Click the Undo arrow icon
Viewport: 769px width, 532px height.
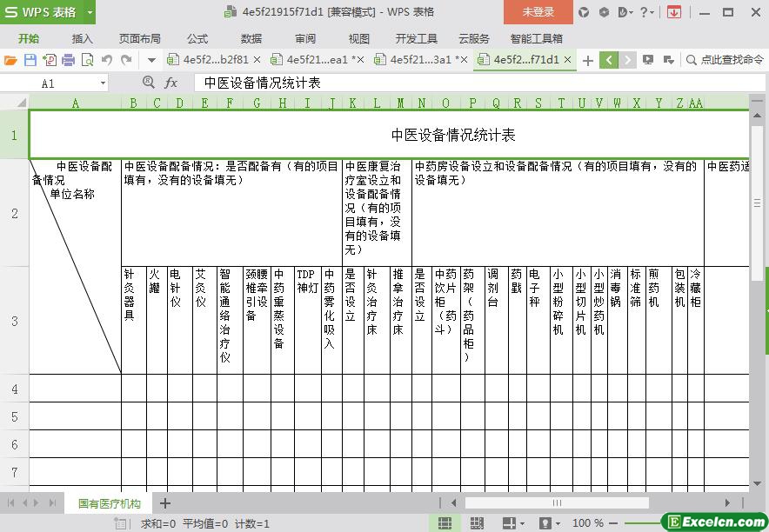coord(107,60)
